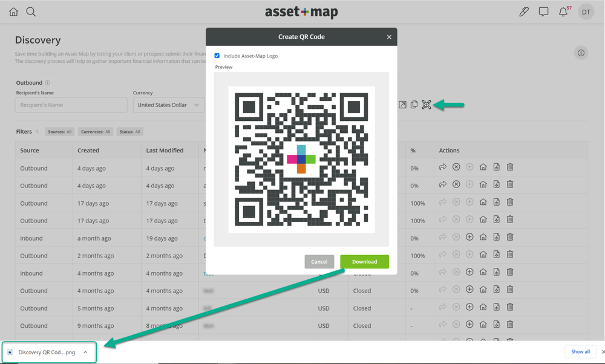The height and width of the screenshot is (364, 605).
Task: Click the home icon in the top left
Action: [x=13, y=11]
